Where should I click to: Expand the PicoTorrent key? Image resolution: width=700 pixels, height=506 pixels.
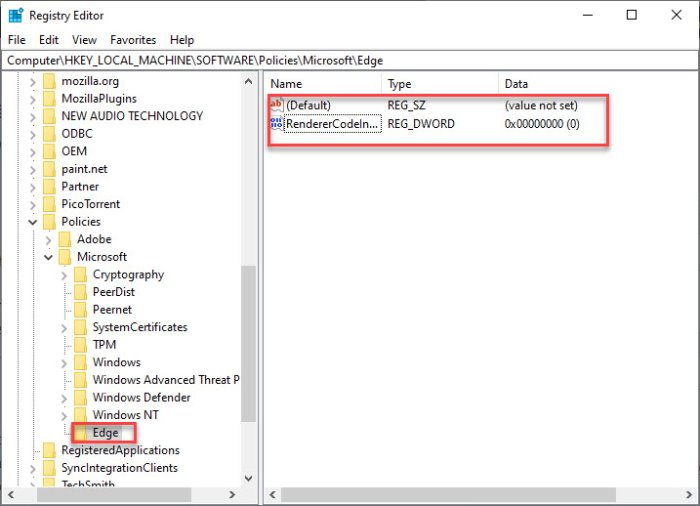[x=33, y=205]
